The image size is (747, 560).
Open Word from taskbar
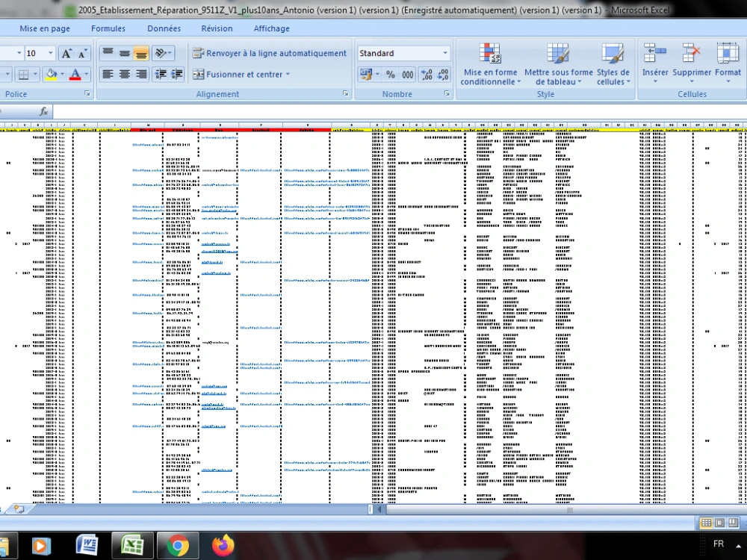tap(87, 546)
